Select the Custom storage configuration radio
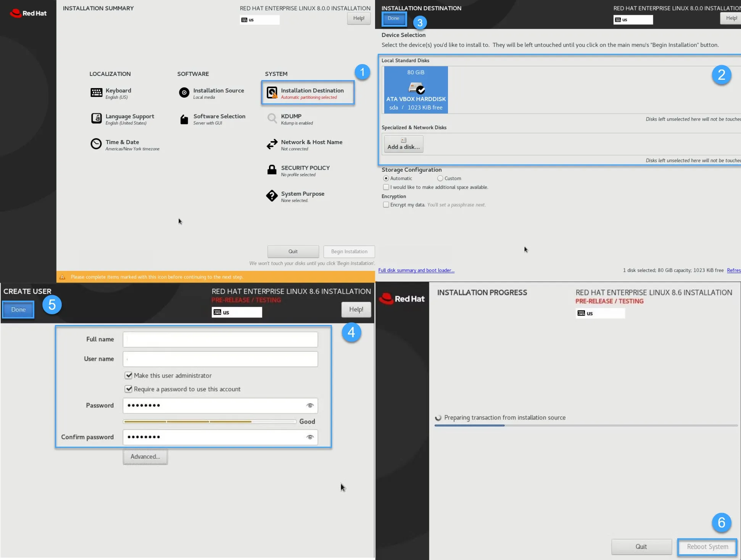 (440, 179)
